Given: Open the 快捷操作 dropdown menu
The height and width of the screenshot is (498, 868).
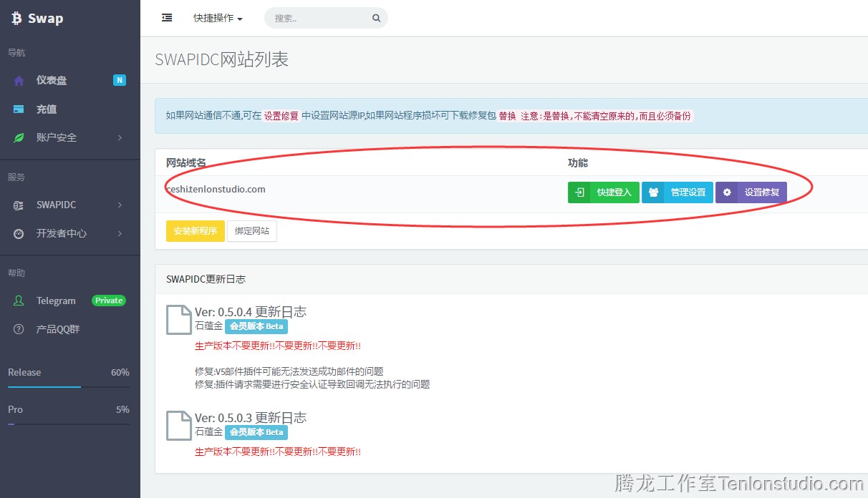Looking at the screenshot, I should click(218, 18).
